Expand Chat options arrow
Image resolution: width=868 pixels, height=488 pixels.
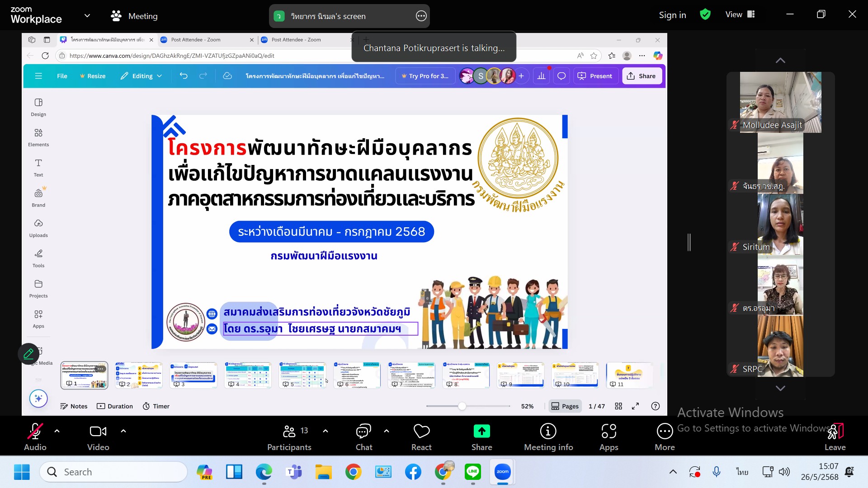pyautogui.click(x=387, y=431)
